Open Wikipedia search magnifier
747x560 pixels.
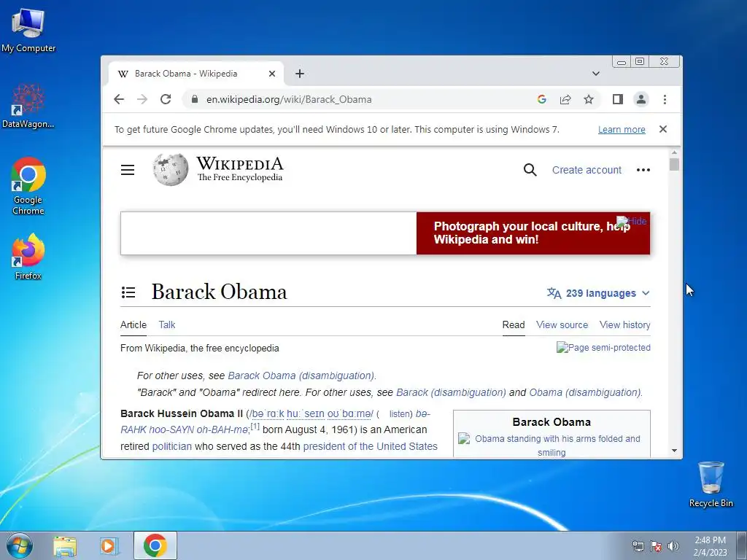point(530,170)
